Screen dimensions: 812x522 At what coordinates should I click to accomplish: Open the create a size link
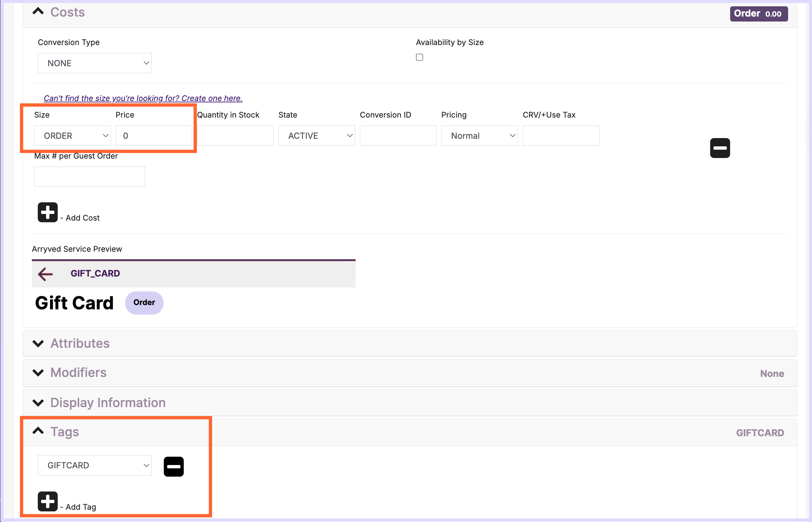click(143, 98)
